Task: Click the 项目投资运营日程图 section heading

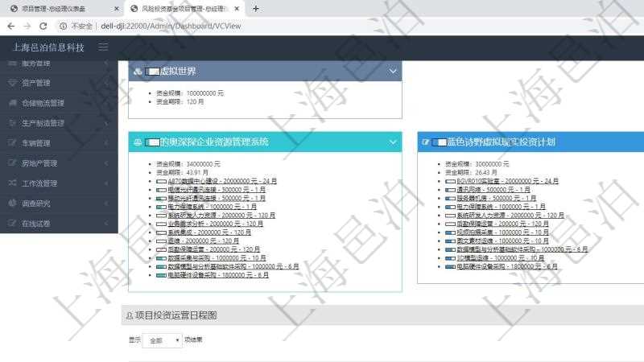Action: (x=175, y=315)
